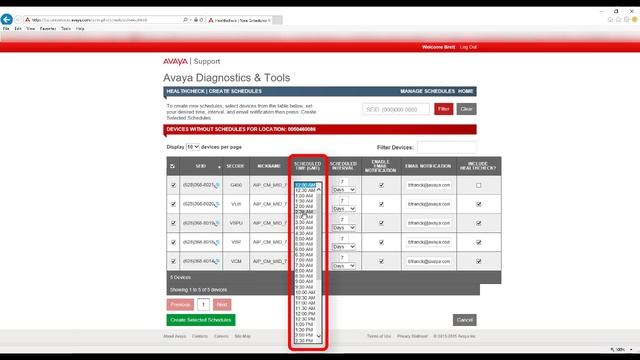
Task: Select 2:30 AM in the time dropdown list
Action: coord(305,212)
